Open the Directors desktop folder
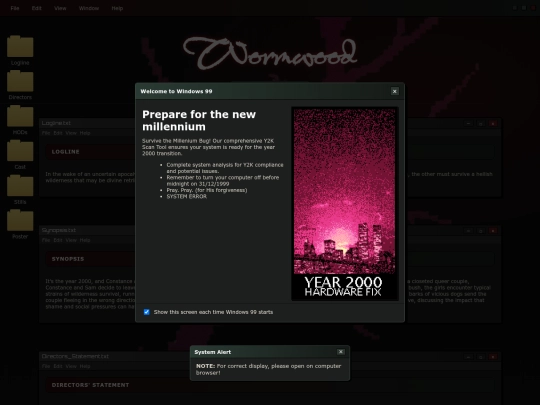Screen dimensions: 540x405 pyautogui.click(x=20, y=85)
